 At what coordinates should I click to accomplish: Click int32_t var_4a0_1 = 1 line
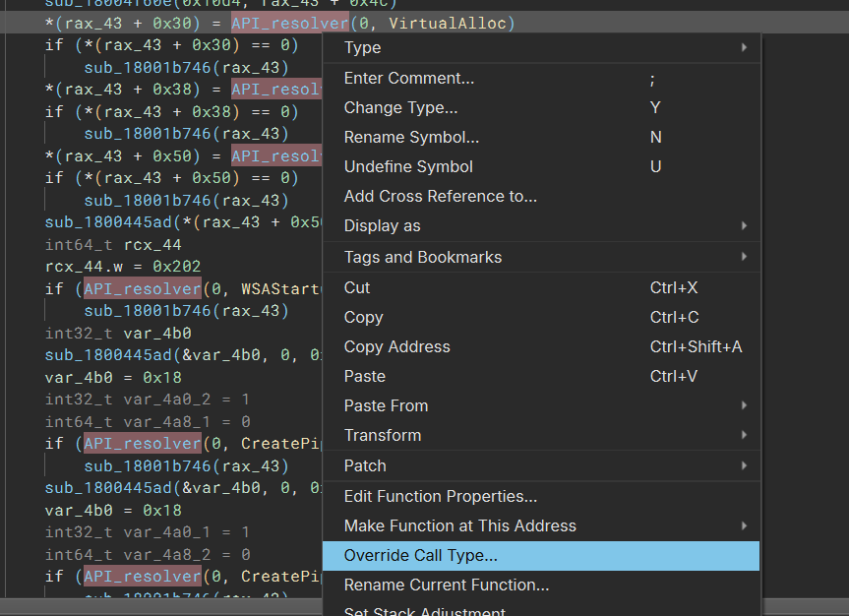point(148,532)
